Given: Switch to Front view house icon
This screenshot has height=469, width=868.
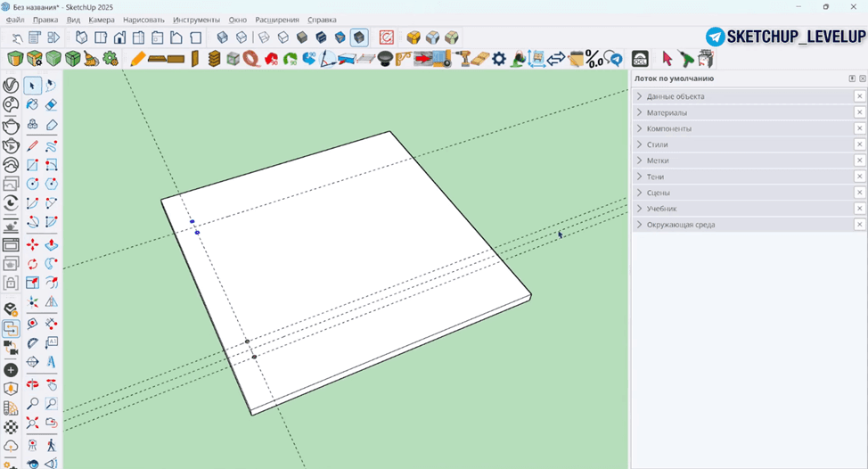Looking at the screenshot, I should (119, 37).
